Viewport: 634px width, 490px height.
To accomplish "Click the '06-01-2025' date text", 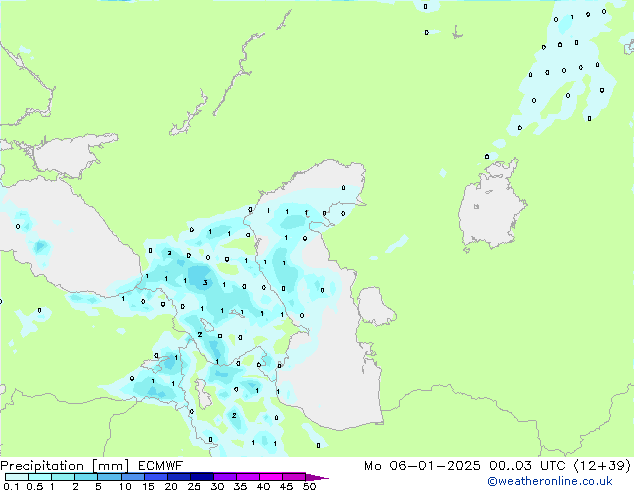I will [435, 466].
